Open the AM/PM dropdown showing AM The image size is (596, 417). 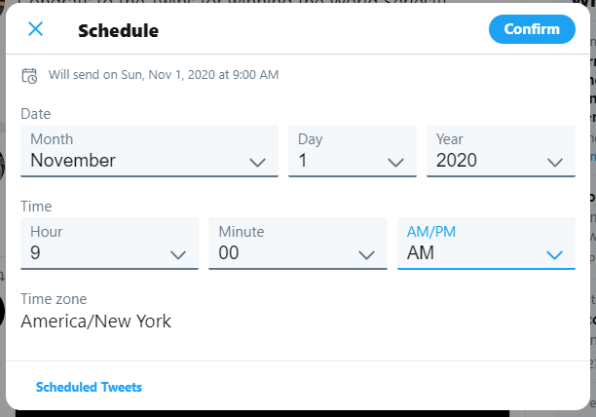point(486,243)
